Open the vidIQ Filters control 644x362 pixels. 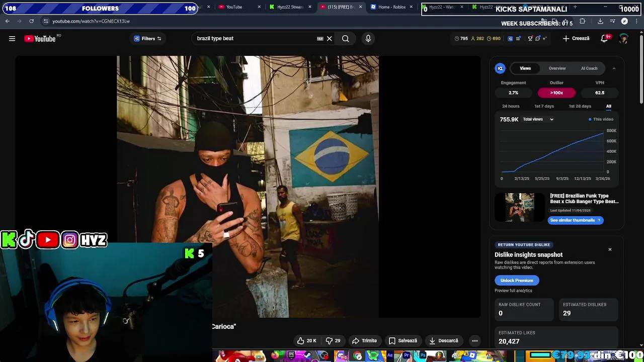pos(147,39)
